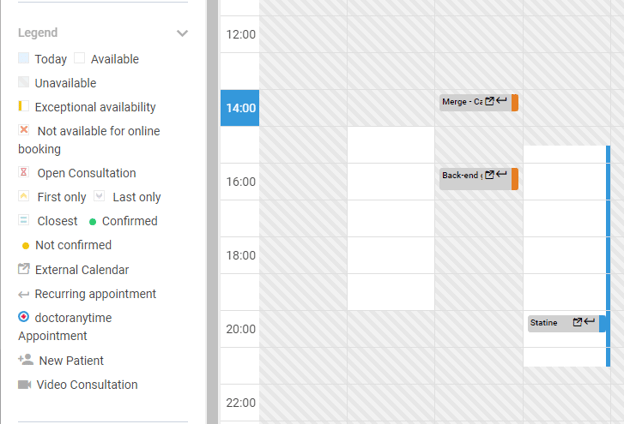Open the Statine appointment at 20:00
The width and height of the screenshot is (624, 424).
(x=548, y=323)
